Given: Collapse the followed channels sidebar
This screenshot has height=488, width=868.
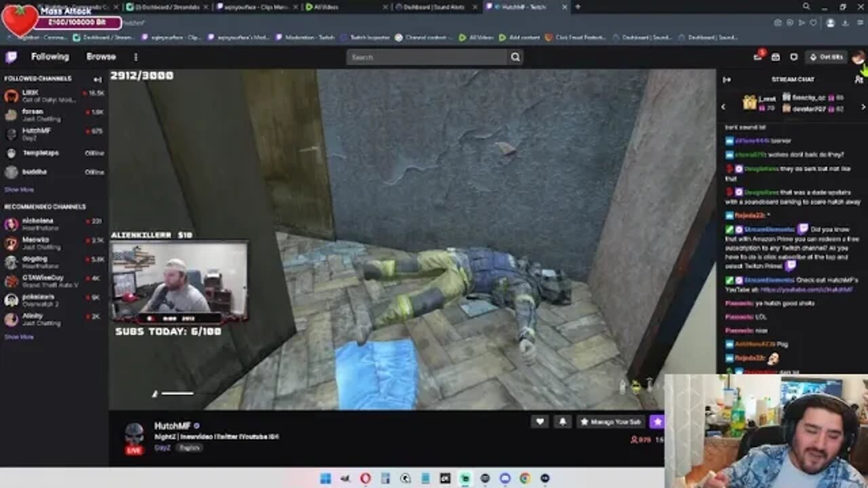Looking at the screenshot, I should click(98, 79).
